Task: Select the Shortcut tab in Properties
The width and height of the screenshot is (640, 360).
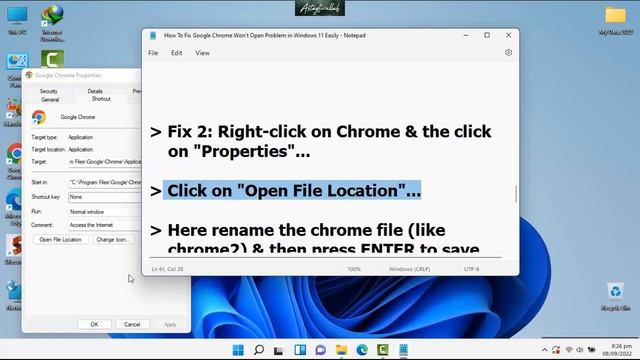Action: (x=101, y=99)
